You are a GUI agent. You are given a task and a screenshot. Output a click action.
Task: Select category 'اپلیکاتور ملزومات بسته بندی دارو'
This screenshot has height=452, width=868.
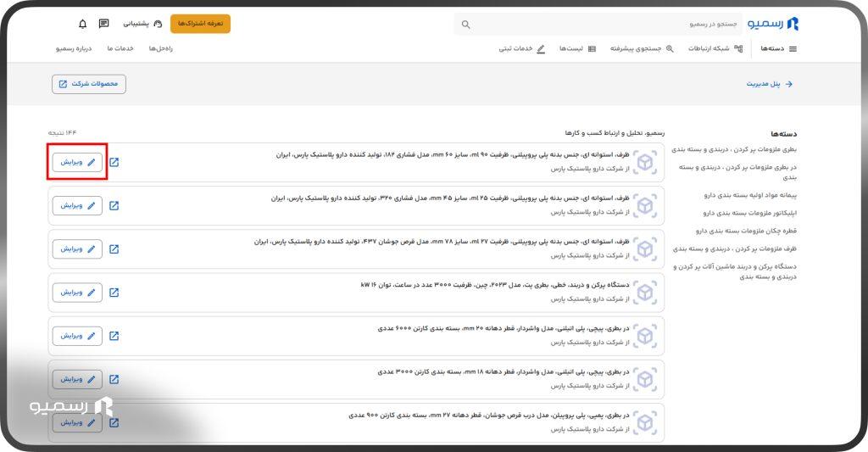pyautogui.click(x=750, y=213)
